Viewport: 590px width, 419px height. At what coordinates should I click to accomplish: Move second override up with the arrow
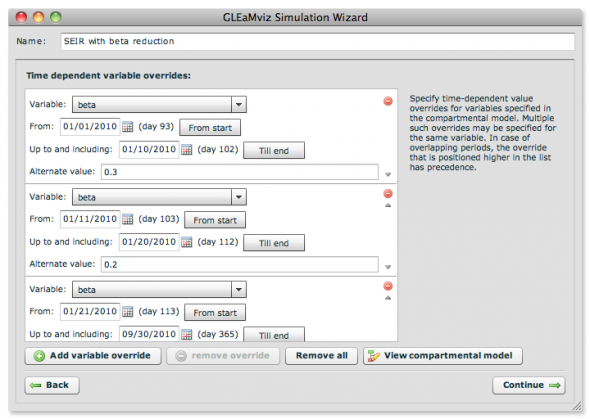tap(388, 205)
